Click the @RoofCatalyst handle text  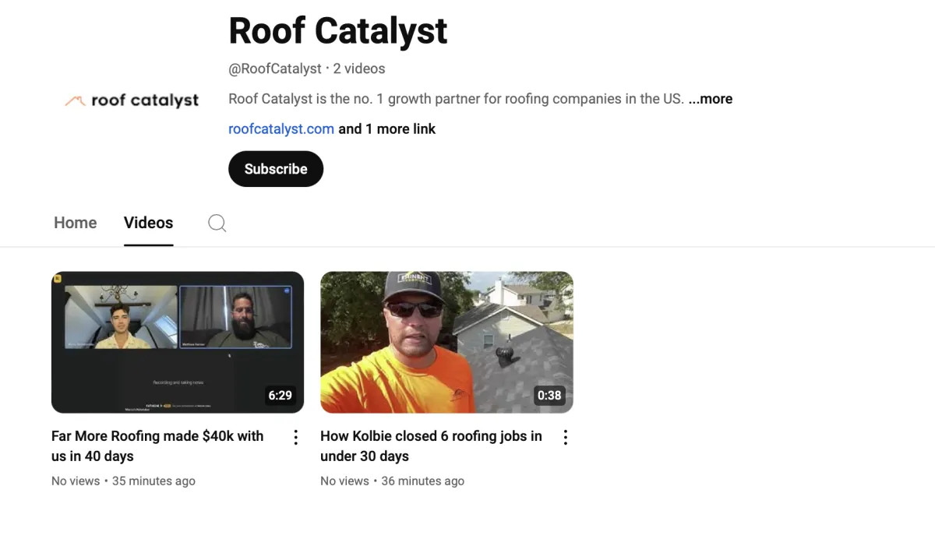pos(275,69)
